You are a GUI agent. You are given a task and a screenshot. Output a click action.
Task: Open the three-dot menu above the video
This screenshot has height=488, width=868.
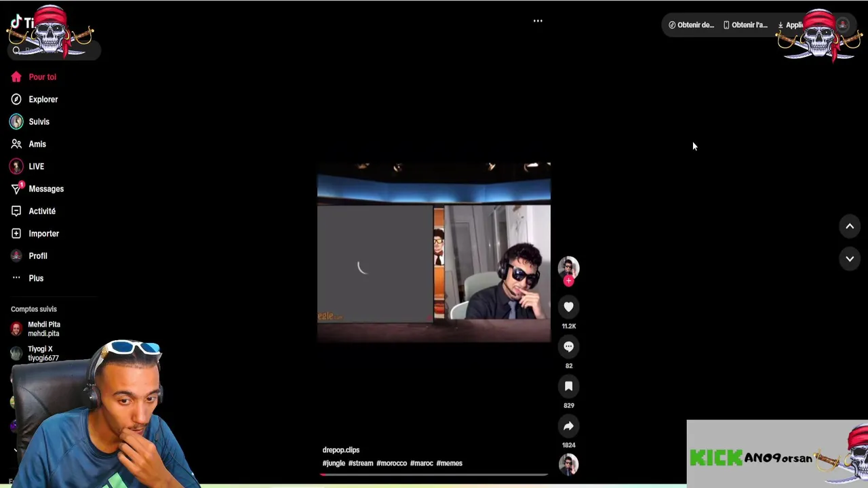click(x=538, y=21)
